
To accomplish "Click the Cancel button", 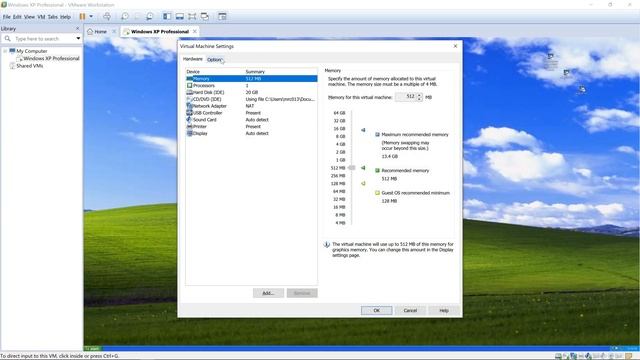I will (410, 311).
